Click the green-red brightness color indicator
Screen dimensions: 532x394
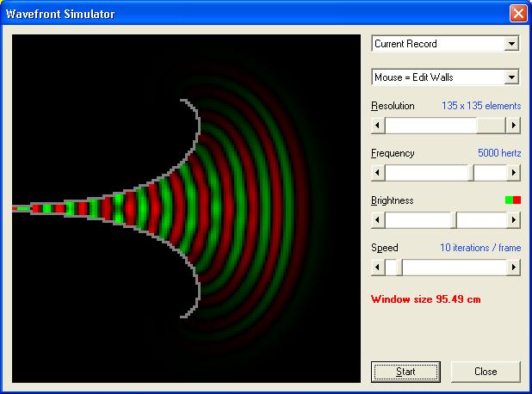click(x=513, y=200)
